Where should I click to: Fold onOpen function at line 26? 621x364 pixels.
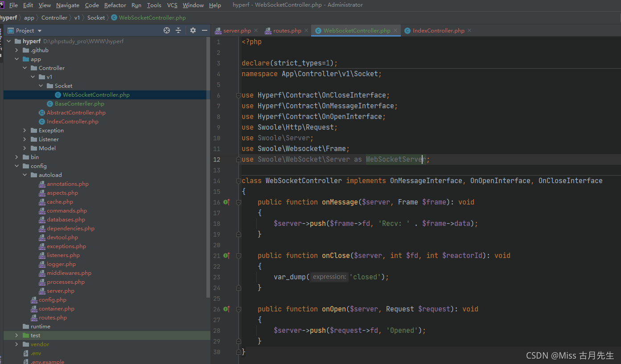[239, 309]
